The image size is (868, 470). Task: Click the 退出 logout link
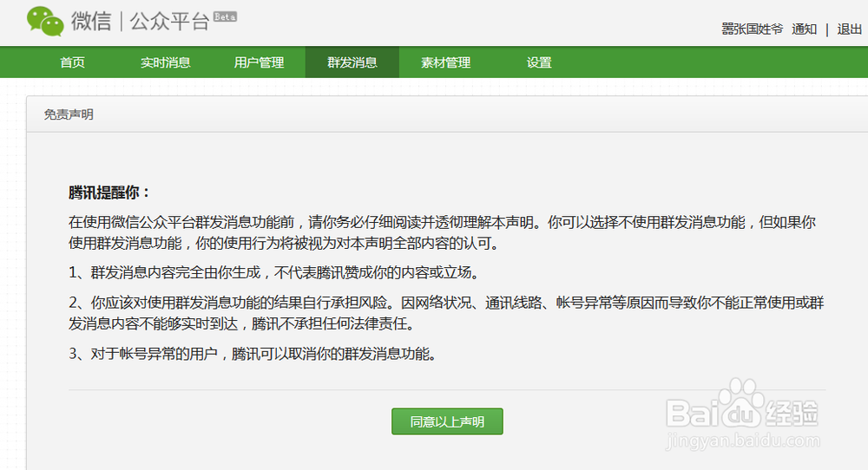849,29
